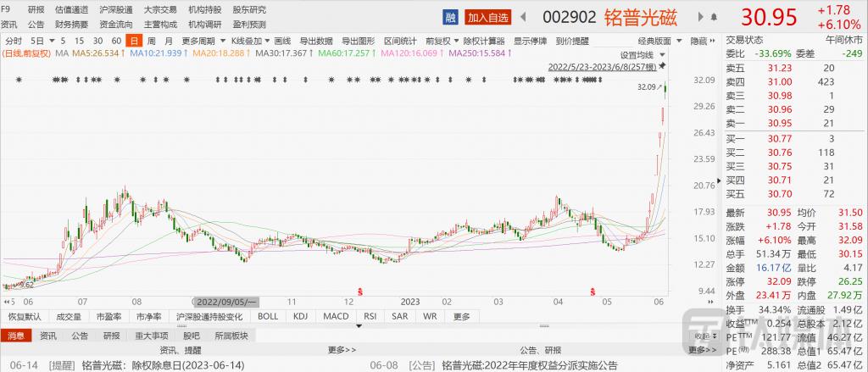Switch to the 月 monthly period
The height and width of the screenshot is (372, 868).
pyautogui.click(x=169, y=41)
